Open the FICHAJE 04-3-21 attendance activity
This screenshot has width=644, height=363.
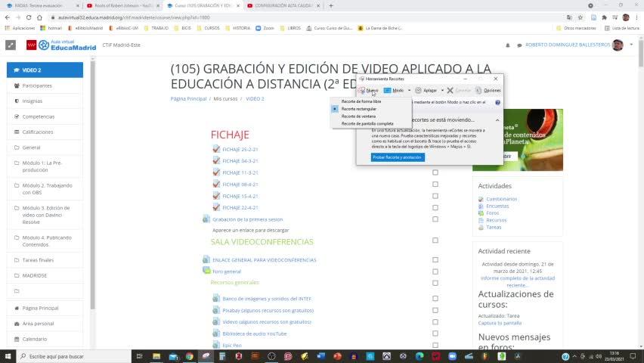[x=240, y=161]
